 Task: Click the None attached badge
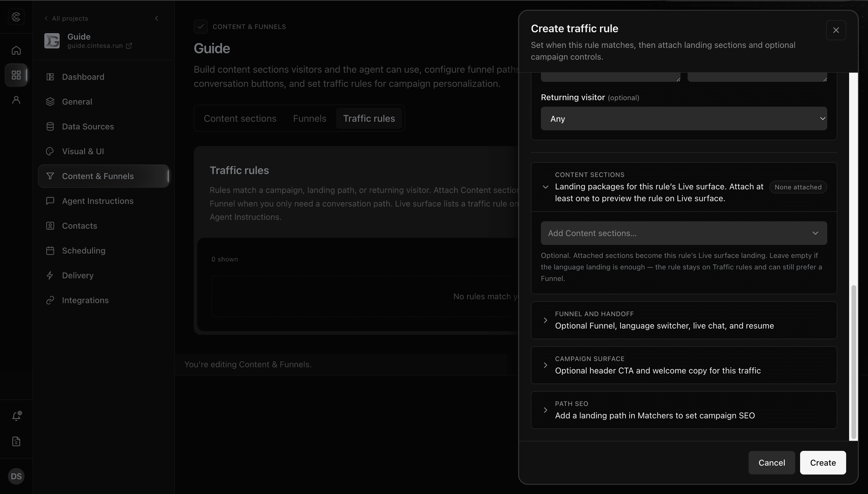(798, 187)
